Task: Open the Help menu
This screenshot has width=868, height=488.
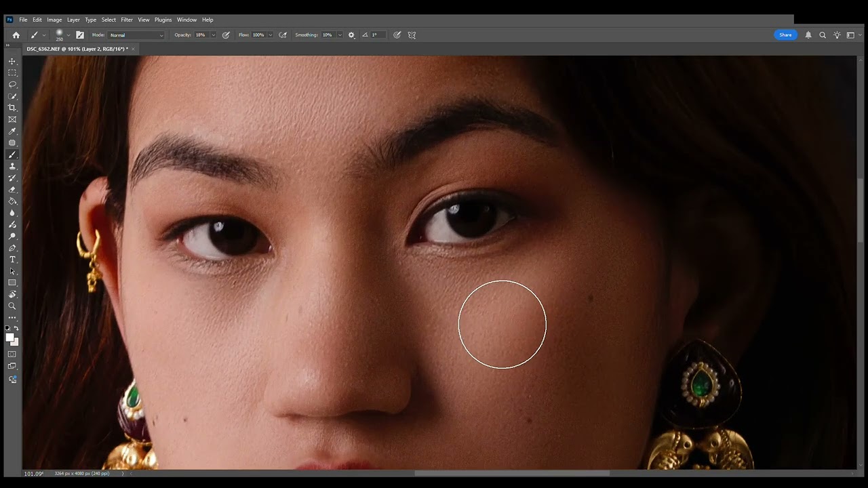Action: [x=208, y=20]
